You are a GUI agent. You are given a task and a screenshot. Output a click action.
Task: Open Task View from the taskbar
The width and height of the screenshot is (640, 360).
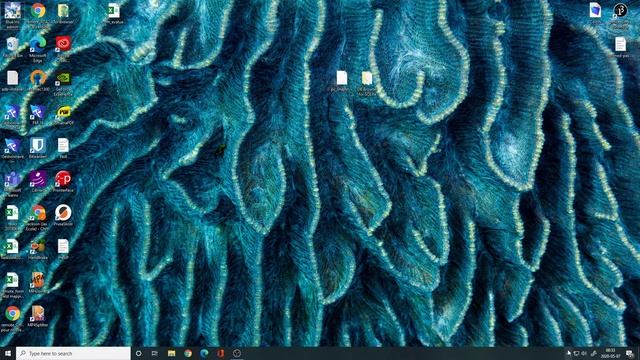pyautogui.click(x=155, y=353)
